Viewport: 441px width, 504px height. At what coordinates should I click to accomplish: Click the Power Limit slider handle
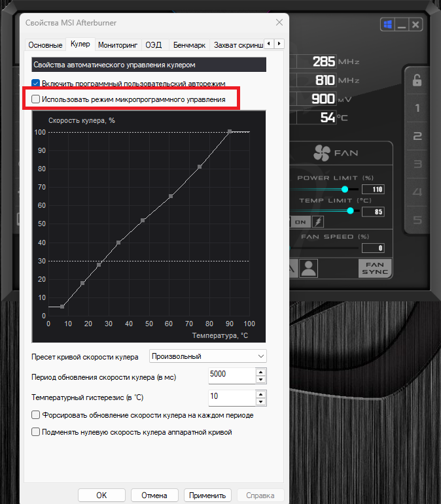345,189
